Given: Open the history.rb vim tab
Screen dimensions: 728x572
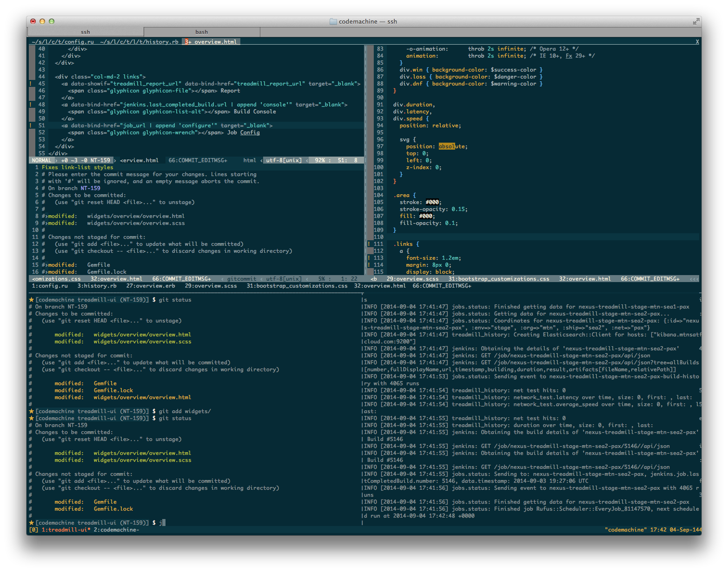Looking at the screenshot, I should coord(139,42).
